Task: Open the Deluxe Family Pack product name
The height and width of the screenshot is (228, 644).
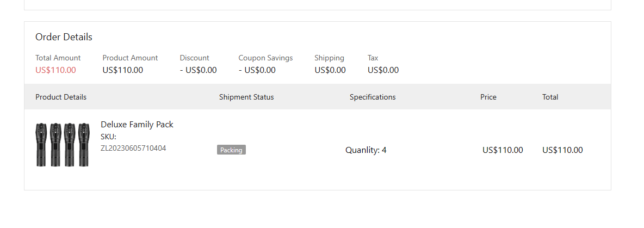Action: tap(137, 125)
